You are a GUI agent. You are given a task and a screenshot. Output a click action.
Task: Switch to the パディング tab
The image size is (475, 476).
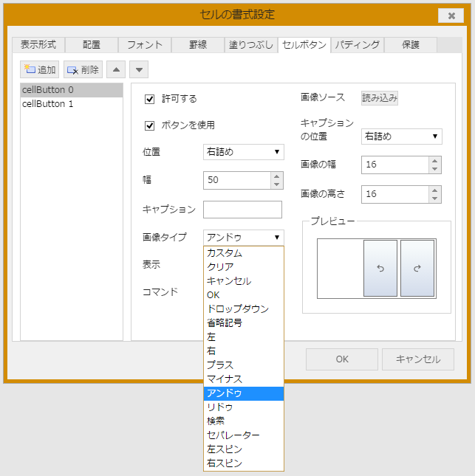click(x=358, y=45)
